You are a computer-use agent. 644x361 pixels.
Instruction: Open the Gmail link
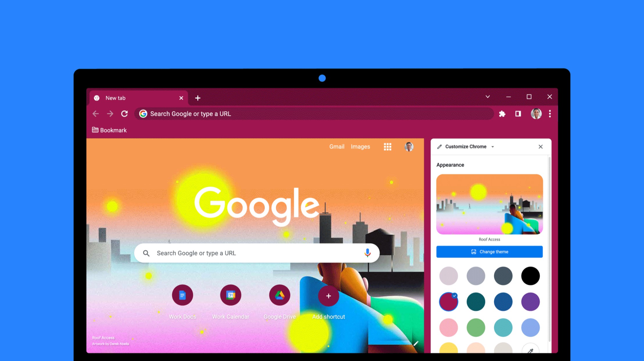pyautogui.click(x=337, y=146)
